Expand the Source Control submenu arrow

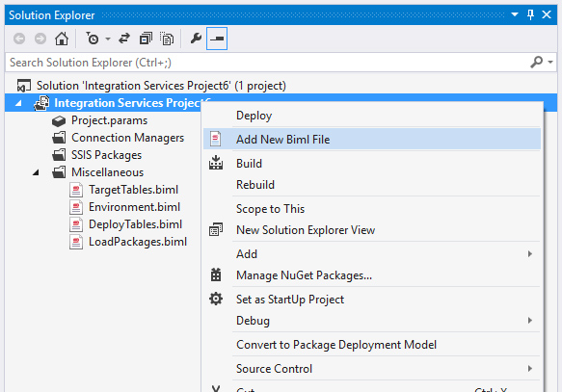click(530, 369)
